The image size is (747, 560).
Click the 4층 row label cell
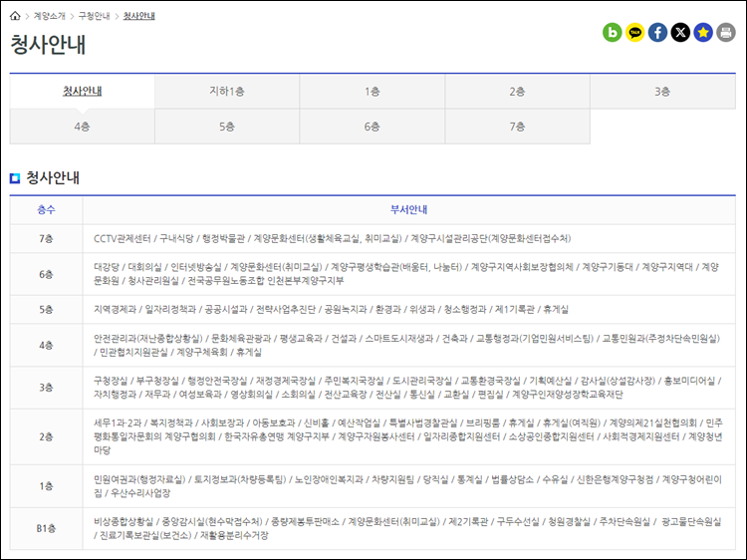click(x=46, y=345)
